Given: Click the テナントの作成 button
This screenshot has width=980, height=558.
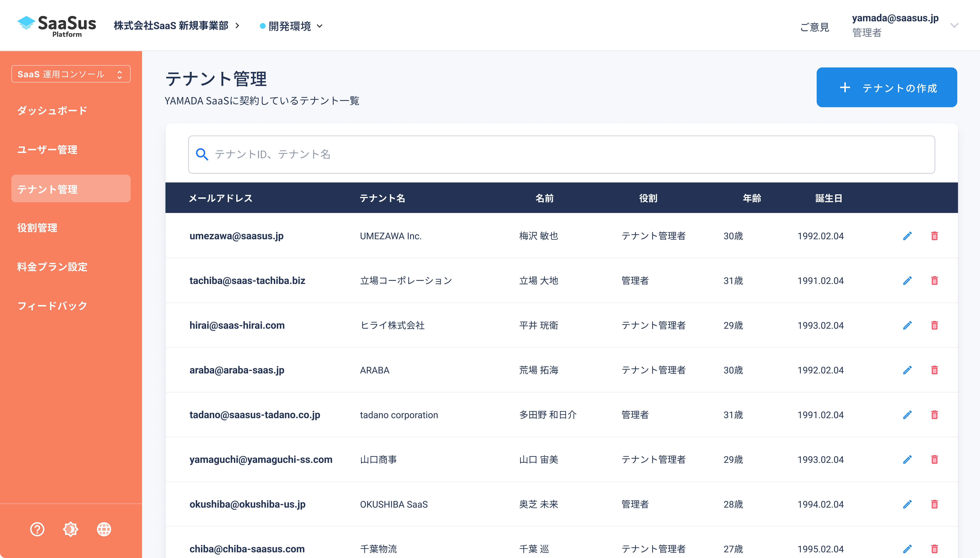Looking at the screenshot, I should pos(886,87).
